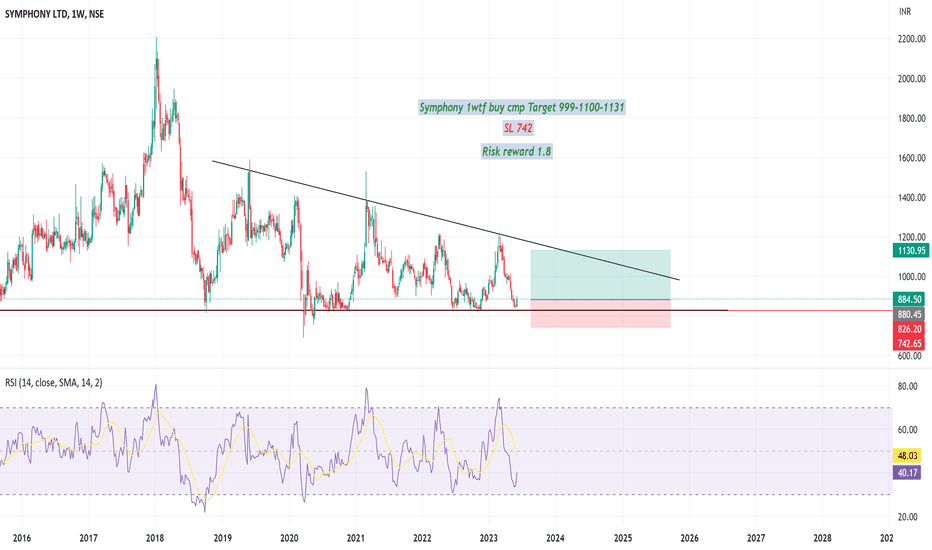This screenshot has width=932, height=550.
Task: Click the 80.00 RSI axis label
Action: (908, 386)
